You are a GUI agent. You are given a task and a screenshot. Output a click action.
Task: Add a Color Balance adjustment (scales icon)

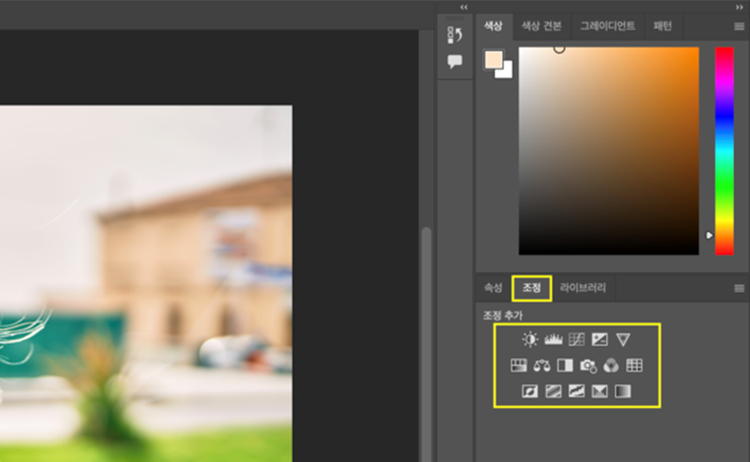542,365
